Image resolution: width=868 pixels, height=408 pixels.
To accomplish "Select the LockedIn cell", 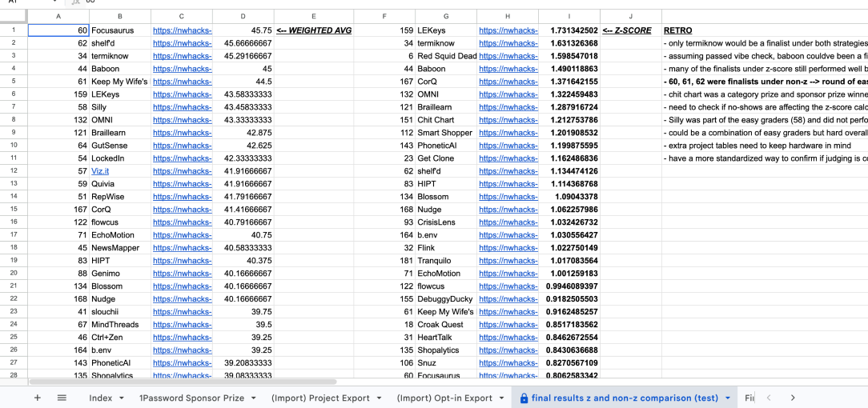I will click(x=120, y=158).
